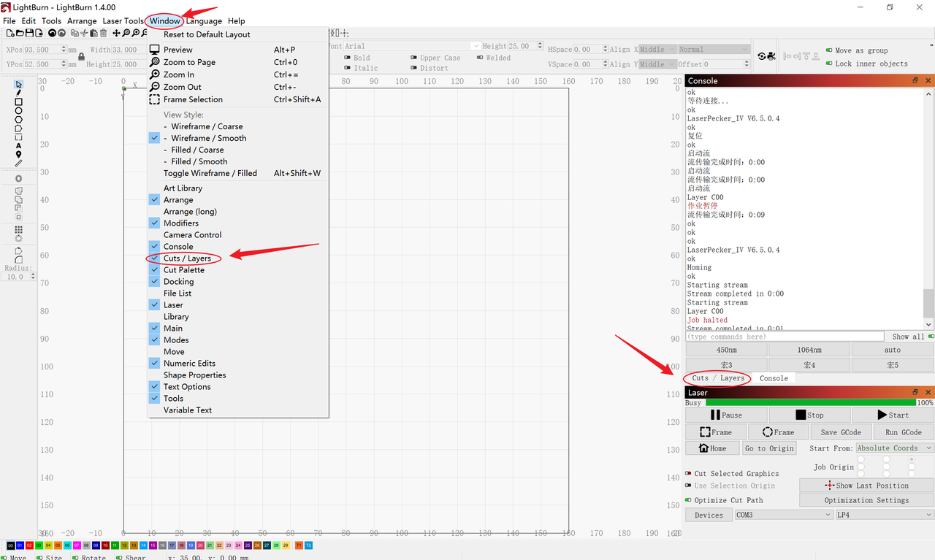The image size is (935, 560).
Task: Choose the Measure ruler tool
Action: (x=18, y=164)
